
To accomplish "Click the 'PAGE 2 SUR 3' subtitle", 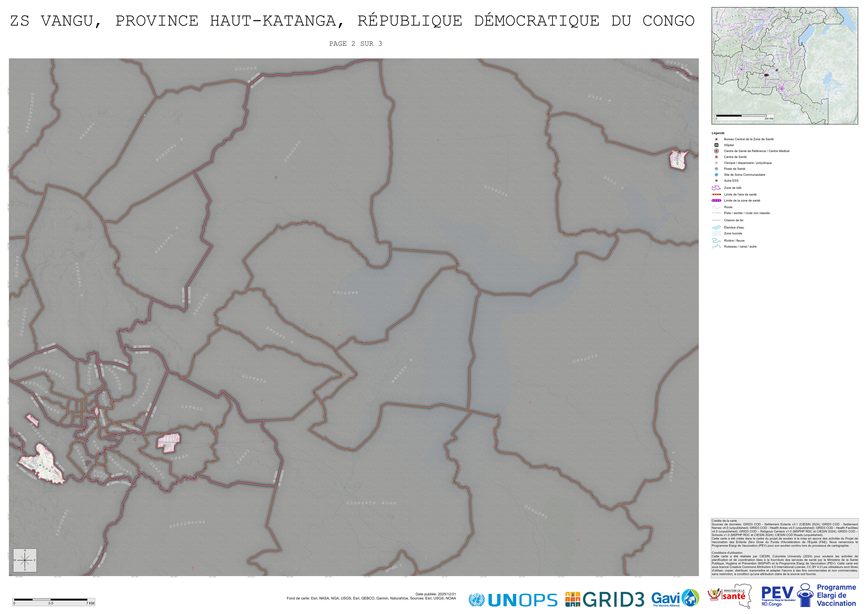I will tap(355, 44).
